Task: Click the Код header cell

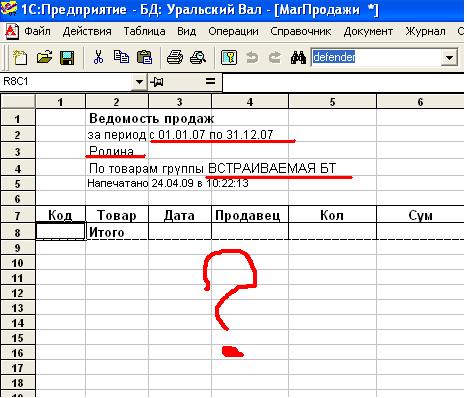Action: click(x=60, y=215)
